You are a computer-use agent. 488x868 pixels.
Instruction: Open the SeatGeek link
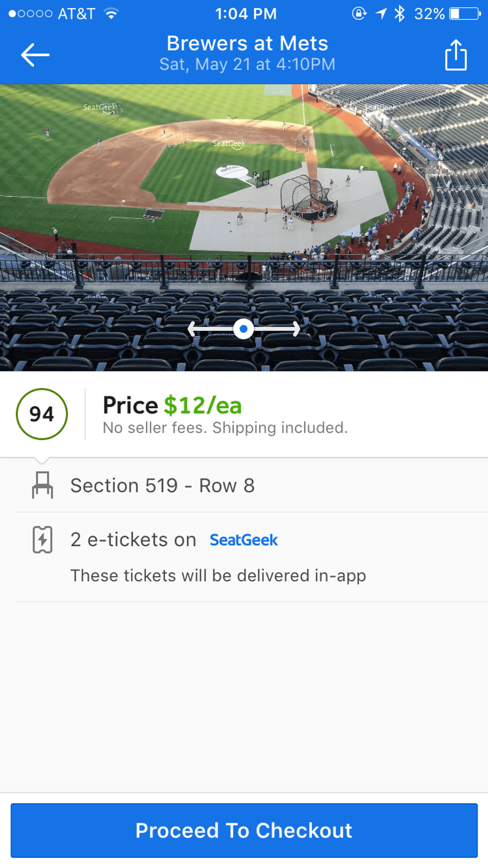(x=244, y=540)
